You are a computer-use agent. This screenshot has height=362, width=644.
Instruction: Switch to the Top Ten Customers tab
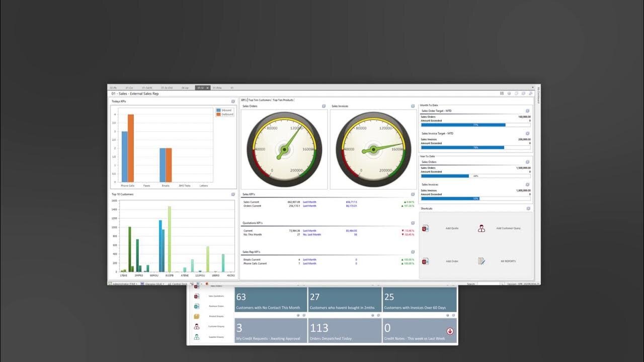260,100
